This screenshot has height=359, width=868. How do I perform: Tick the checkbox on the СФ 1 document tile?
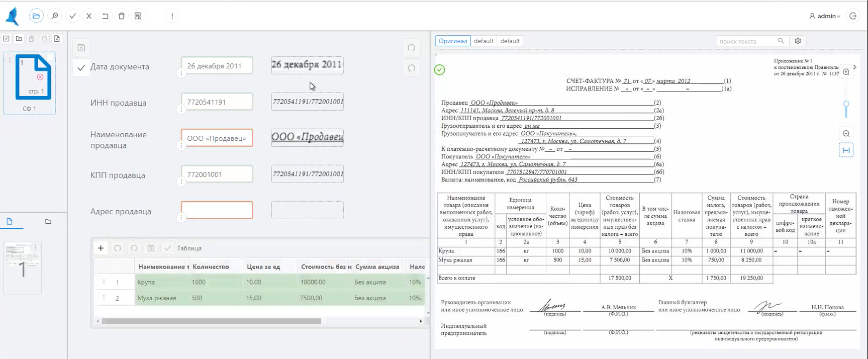point(50,59)
